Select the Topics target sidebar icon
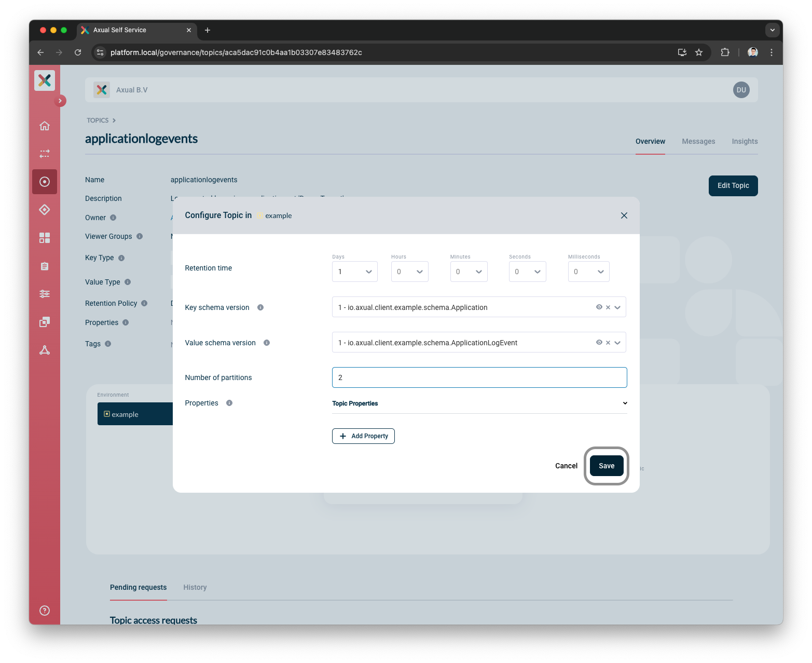The image size is (812, 663). pos(45,182)
